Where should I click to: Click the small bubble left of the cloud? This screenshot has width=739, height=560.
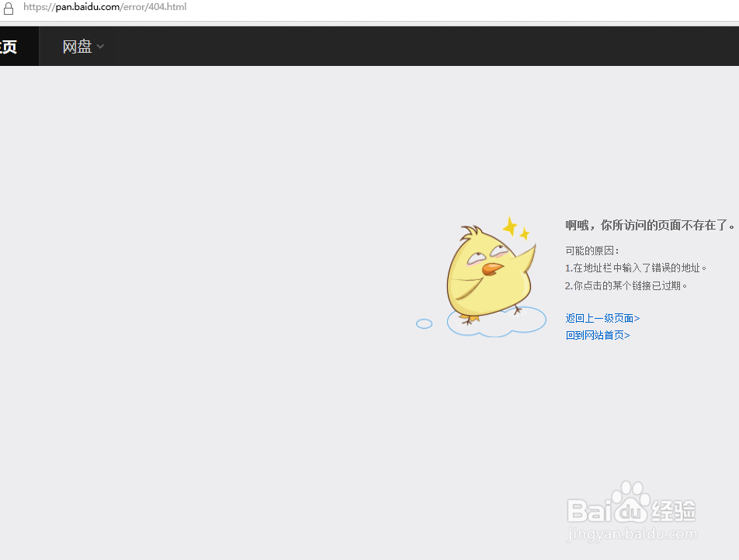[x=424, y=324]
